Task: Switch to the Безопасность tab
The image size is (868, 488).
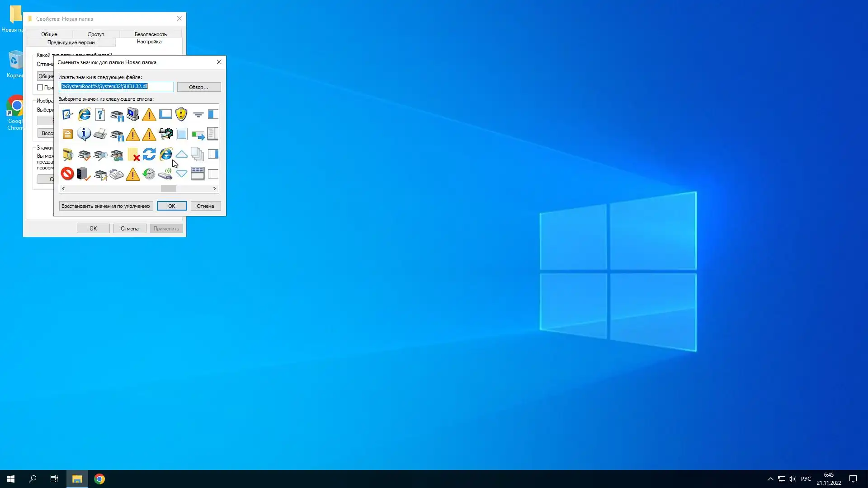Action: pos(151,34)
